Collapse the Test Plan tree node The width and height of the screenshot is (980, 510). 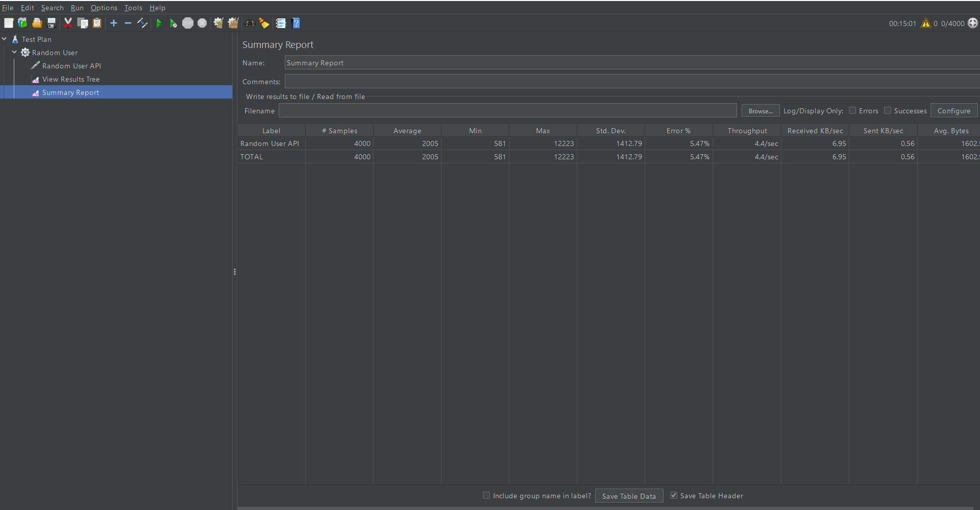tap(5, 39)
